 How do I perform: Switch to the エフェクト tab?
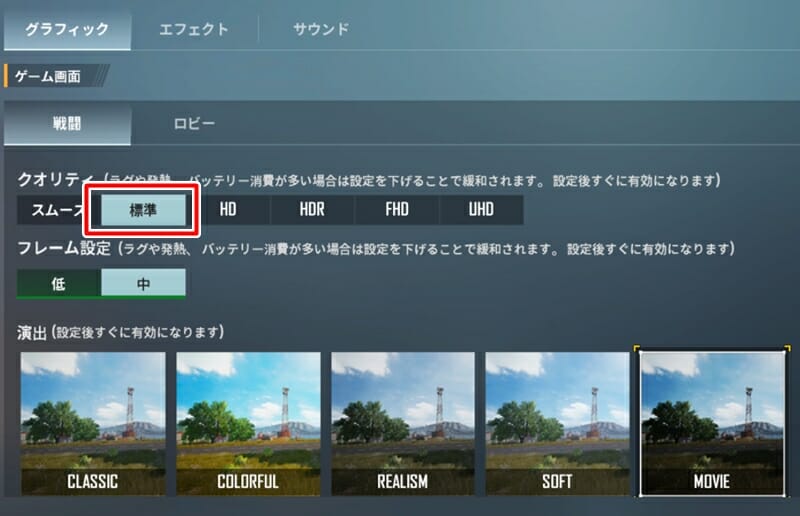194,29
